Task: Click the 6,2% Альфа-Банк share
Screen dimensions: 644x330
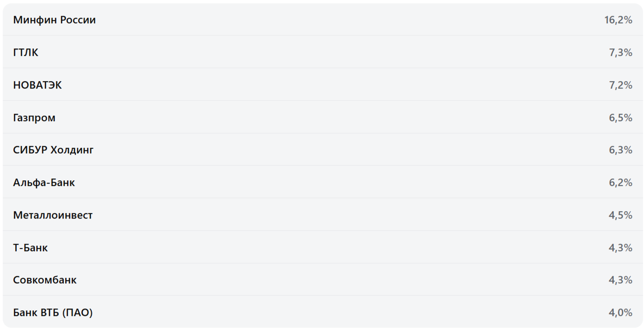Action: [620, 183]
